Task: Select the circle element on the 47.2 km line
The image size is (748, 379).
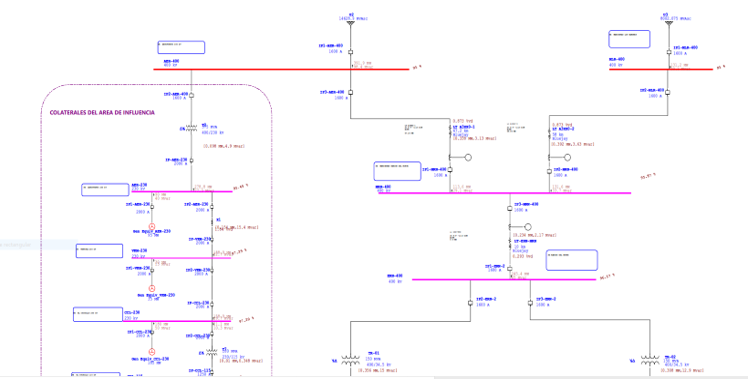Action: point(468,157)
